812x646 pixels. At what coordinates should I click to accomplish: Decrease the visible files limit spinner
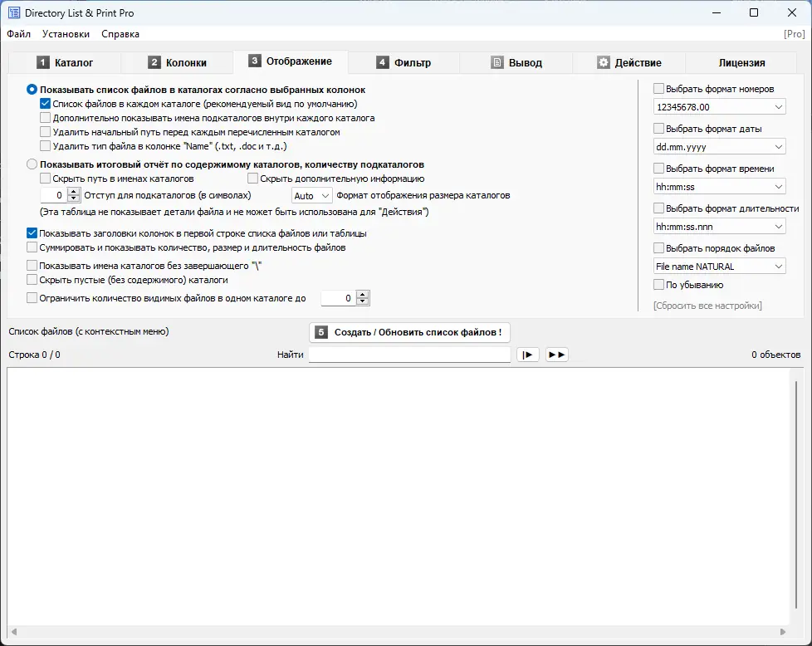363,301
